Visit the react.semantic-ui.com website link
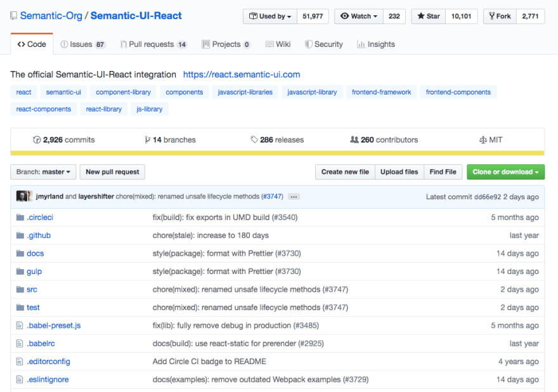558x392 pixels. click(242, 74)
